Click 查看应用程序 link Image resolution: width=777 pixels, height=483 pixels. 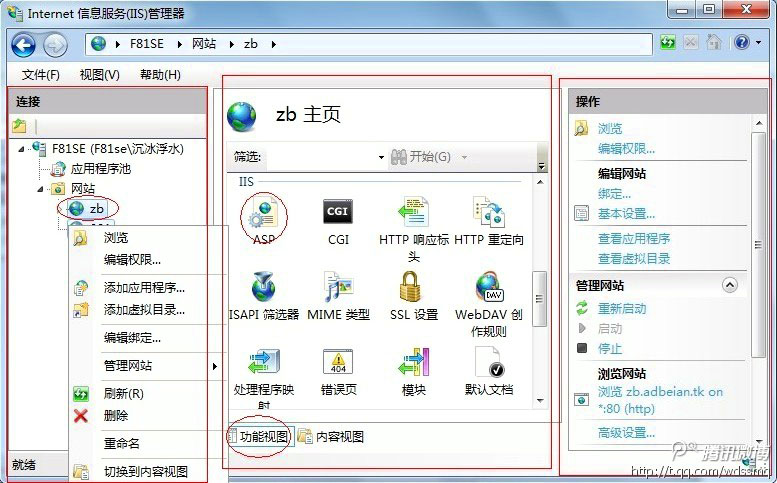click(x=634, y=239)
